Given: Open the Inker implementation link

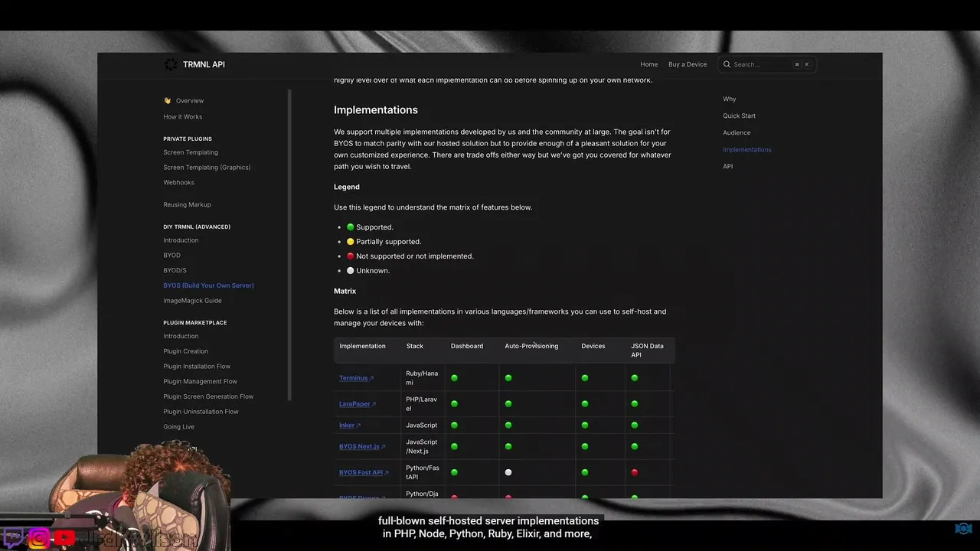Looking at the screenshot, I should click(347, 425).
